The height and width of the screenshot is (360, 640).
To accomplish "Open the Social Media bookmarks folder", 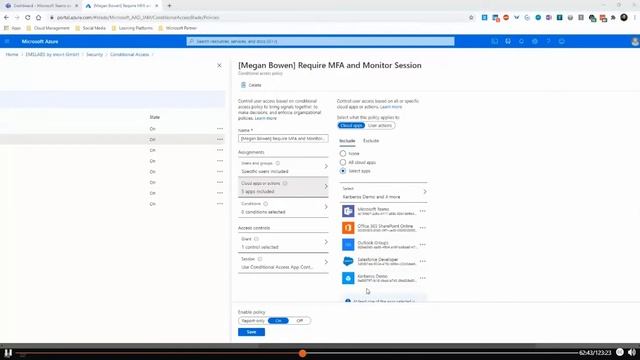I will point(91,28).
